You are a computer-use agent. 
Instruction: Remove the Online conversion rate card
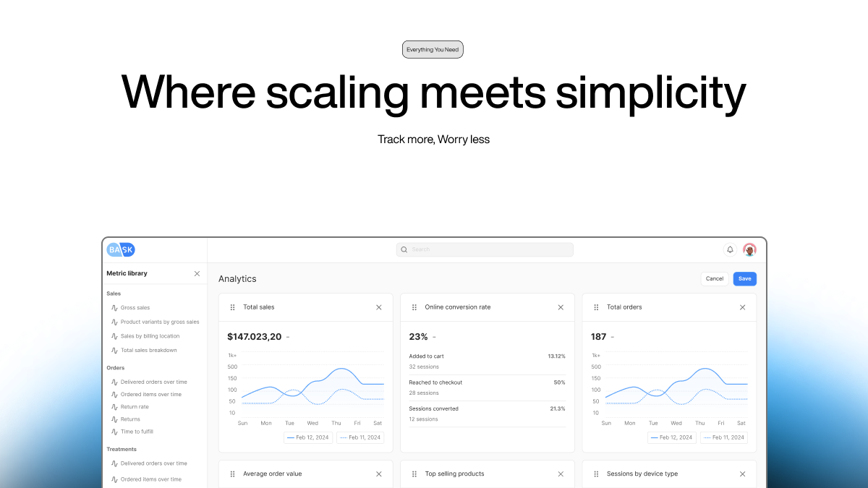tap(561, 307)
